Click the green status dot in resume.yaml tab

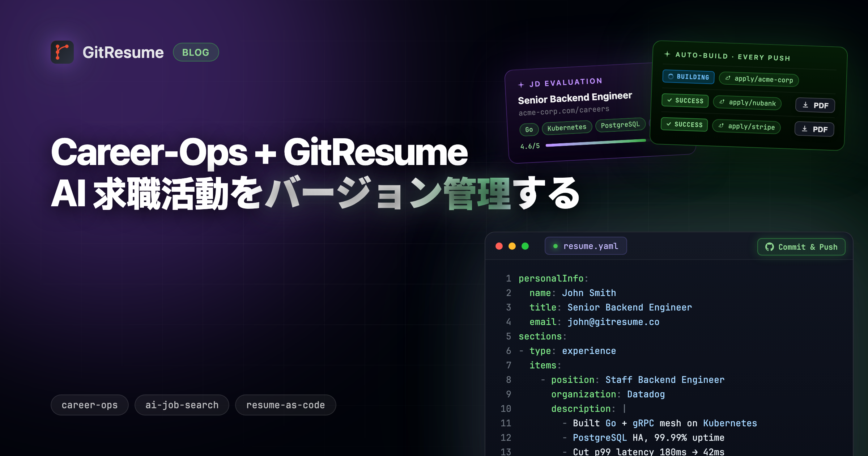(x=555, y=246)
